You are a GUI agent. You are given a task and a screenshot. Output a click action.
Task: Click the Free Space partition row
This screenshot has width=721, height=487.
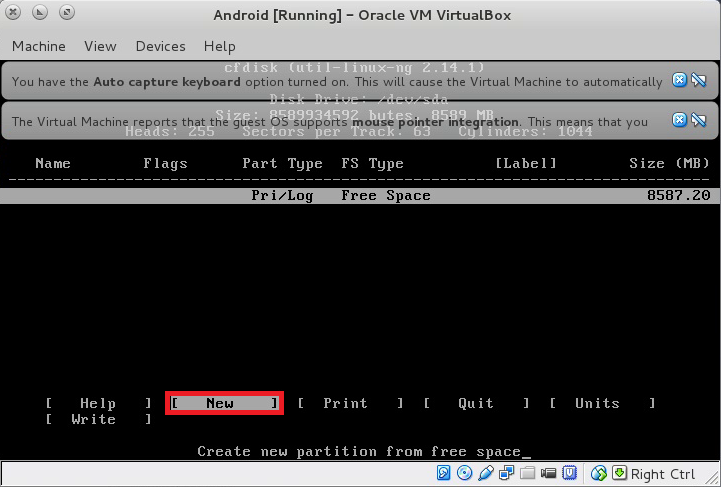pos(360,196)
